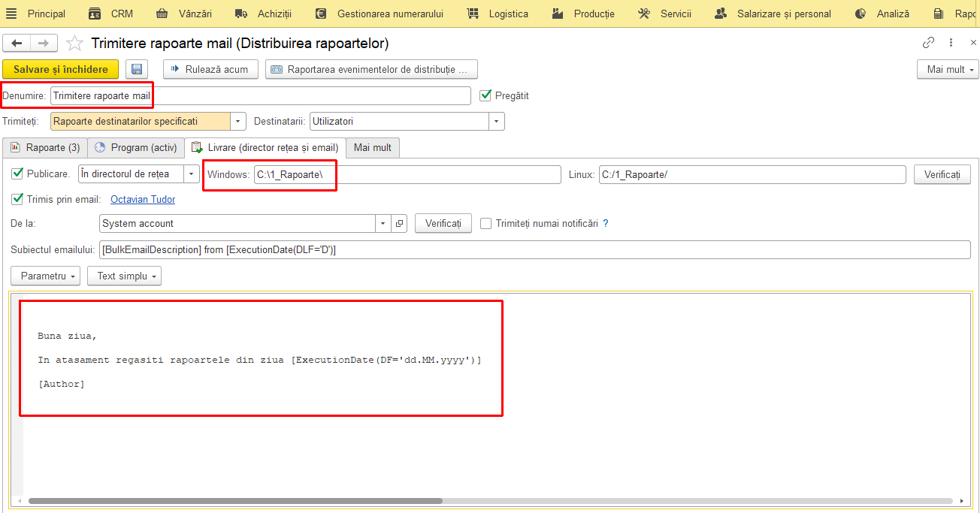Expand the Destinatarii dropdown arrow
Viewport: 980px width, 513px height.
tap(497, 121)
